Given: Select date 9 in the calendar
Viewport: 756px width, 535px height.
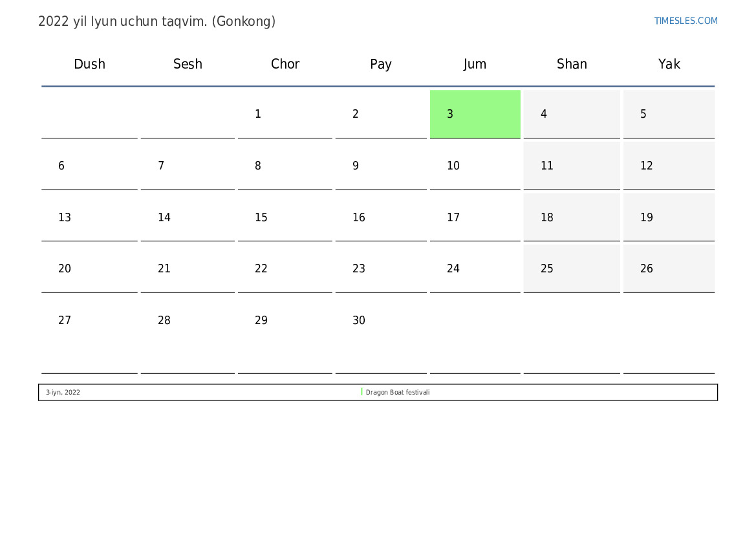Looking at the screenshot, I should click(381, 166).
